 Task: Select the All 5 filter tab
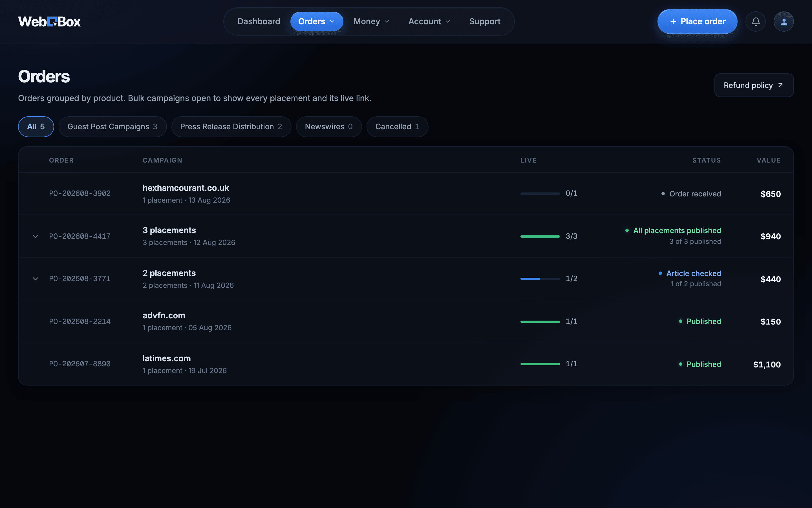pos(36,127)
